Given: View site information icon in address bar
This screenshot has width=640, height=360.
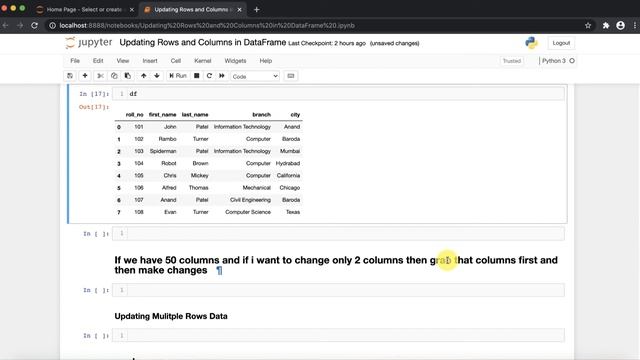Looking at the screenshot, I should tap(52, 25).
